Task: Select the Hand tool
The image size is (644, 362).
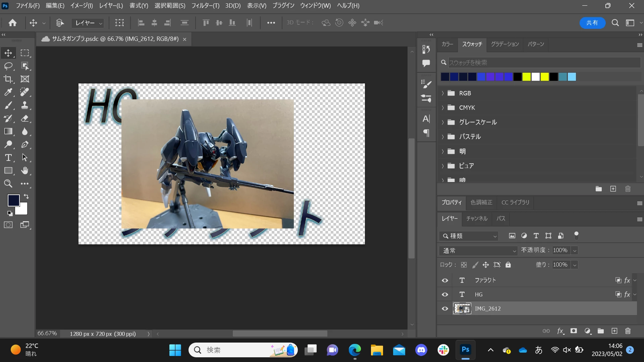Action: 25,171
